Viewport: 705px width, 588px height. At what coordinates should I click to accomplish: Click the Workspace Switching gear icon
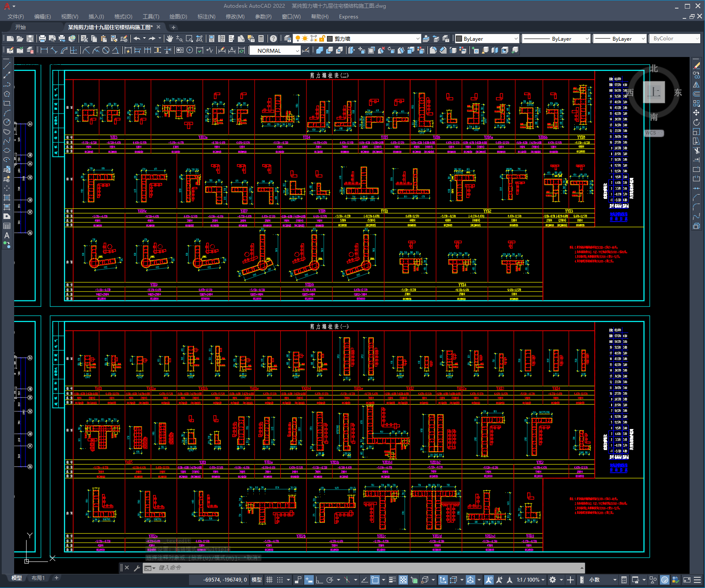coord(553,580)
